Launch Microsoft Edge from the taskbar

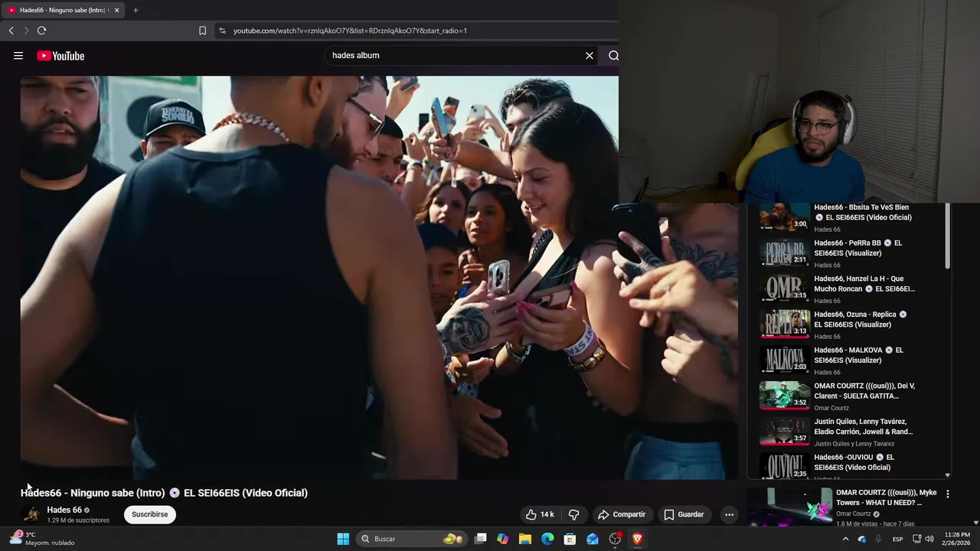547,539
